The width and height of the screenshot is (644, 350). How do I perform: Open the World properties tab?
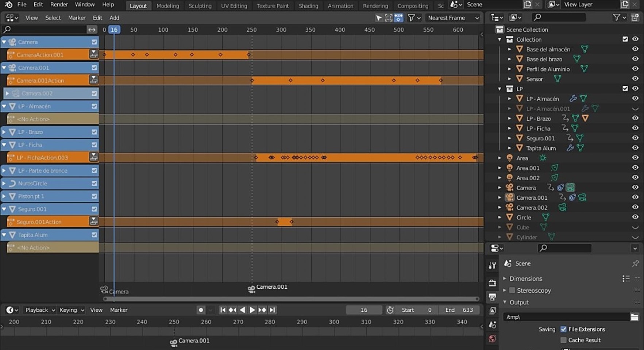coord(492,338)
